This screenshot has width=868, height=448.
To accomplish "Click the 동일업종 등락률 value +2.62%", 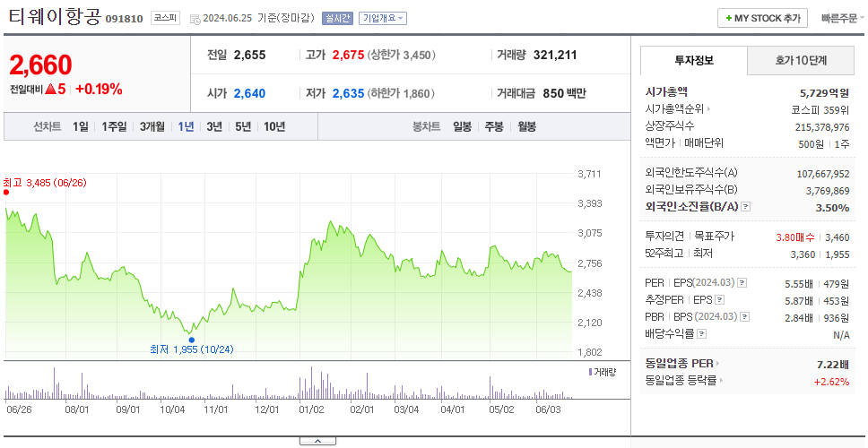I will pos(831,382).
